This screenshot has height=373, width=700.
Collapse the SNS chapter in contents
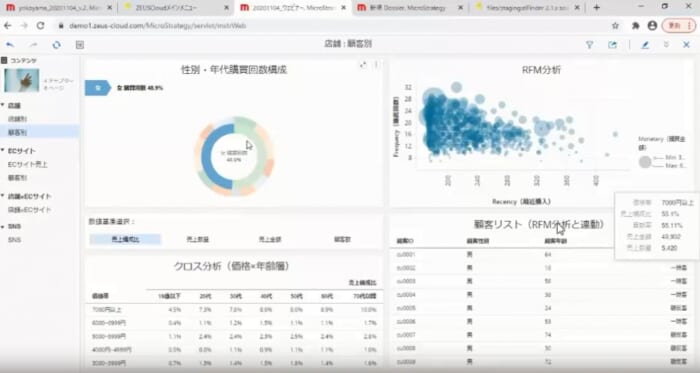[x=3, y=226]
